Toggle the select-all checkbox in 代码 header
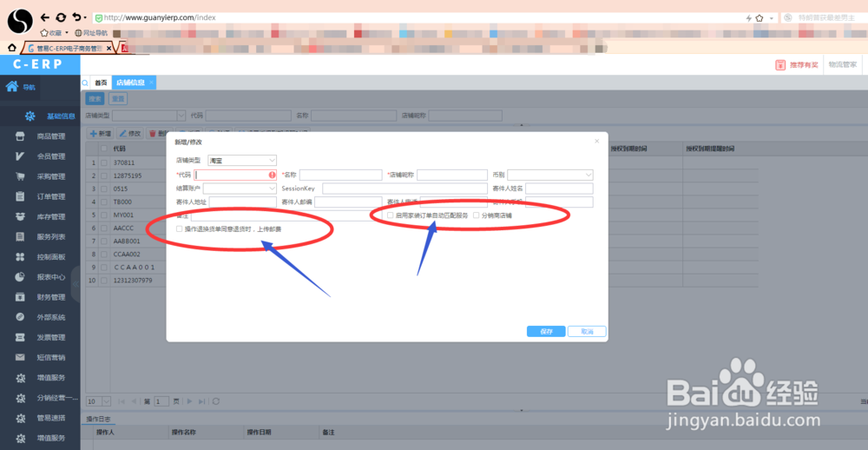 [x=103, y=149]
